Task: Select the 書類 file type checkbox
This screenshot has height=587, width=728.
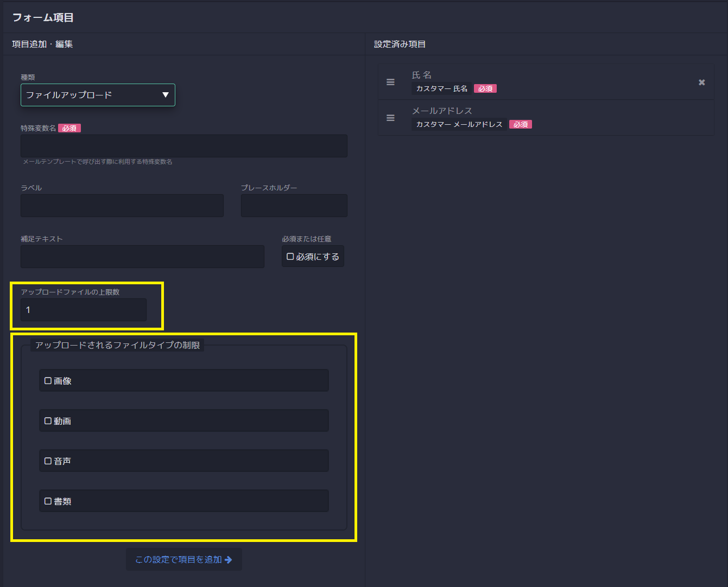Action: 48,501
